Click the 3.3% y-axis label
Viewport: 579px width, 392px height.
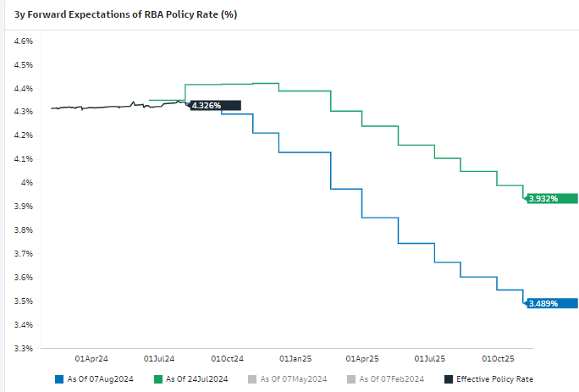23,348
